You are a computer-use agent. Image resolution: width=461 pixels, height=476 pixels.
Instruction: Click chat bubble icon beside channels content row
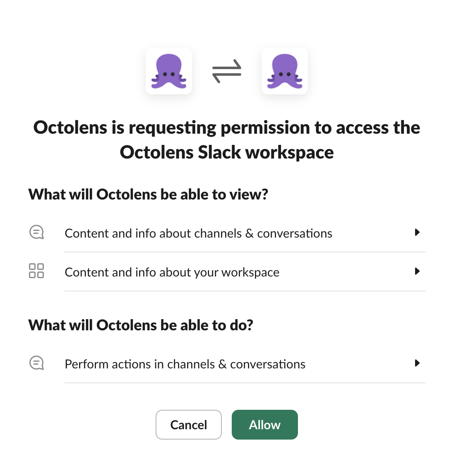pyautogui.click(x=36, y=232)
